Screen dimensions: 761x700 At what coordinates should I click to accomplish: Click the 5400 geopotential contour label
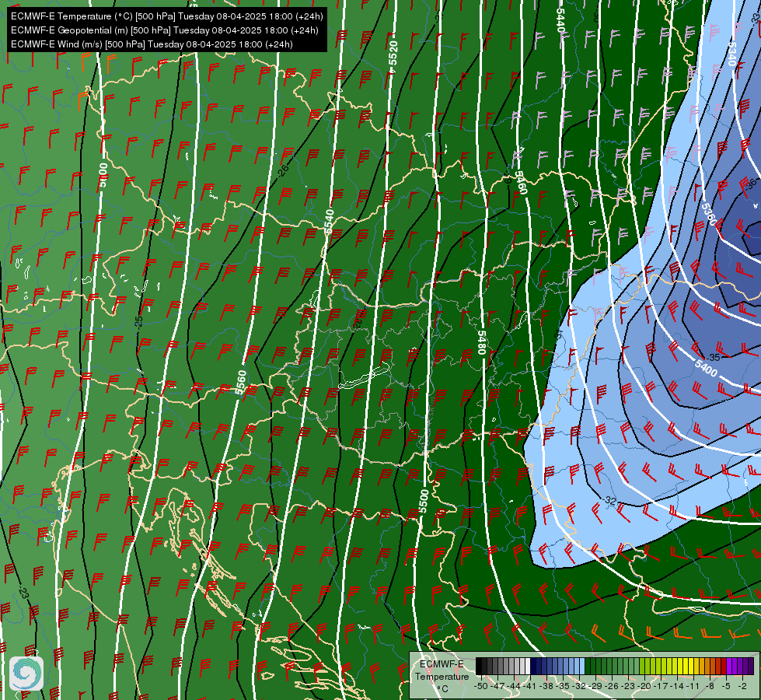pos(706,368)
